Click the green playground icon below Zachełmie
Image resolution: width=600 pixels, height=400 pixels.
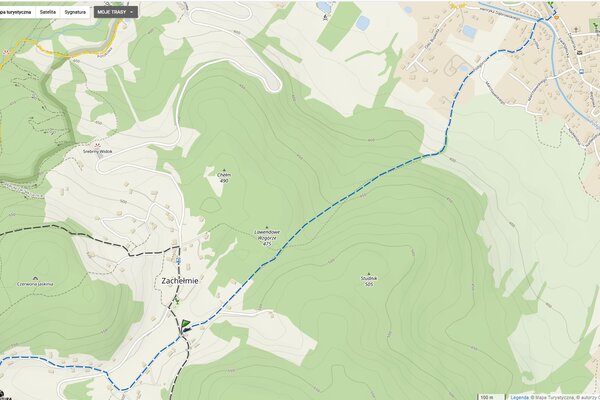click(x=176, y=300)
